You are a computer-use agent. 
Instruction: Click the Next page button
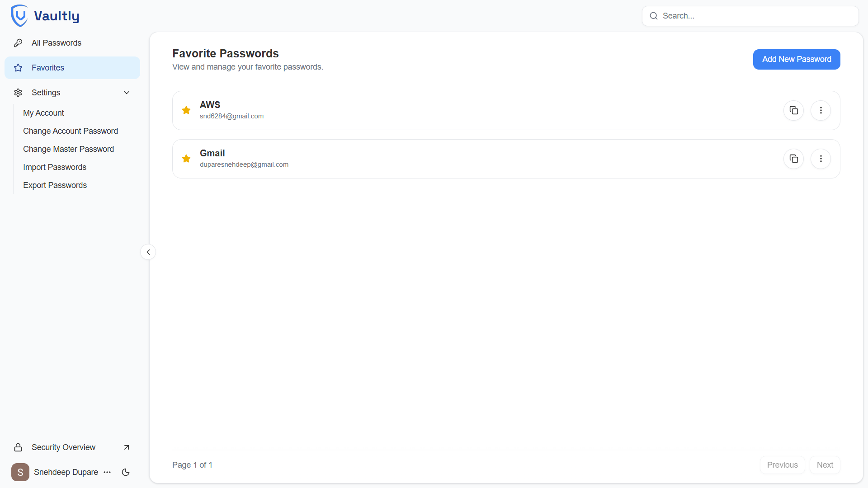coord(825,465)
